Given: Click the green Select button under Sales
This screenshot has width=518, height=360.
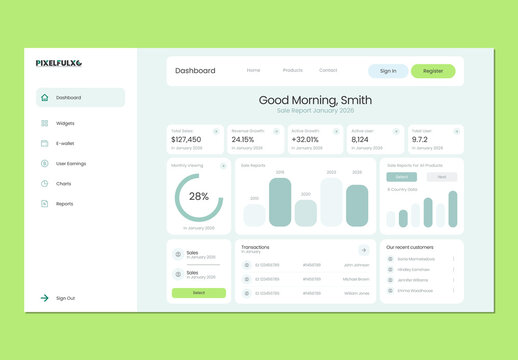Looking at the screenshot, I should tap(199, 293).
